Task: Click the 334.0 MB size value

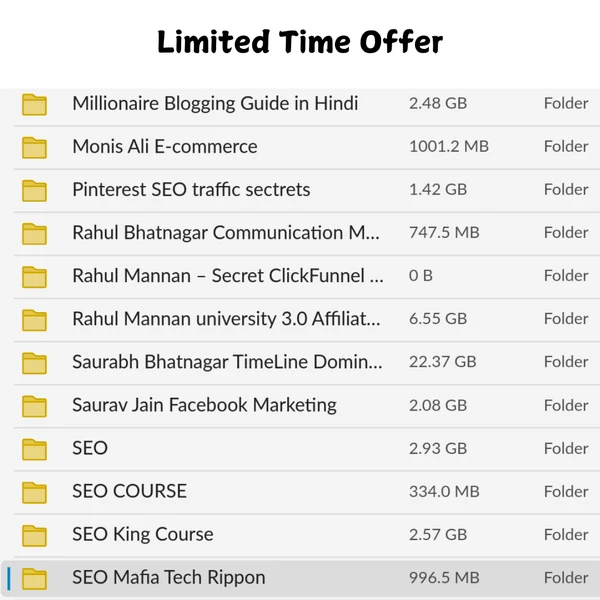Action: [444, 491]
